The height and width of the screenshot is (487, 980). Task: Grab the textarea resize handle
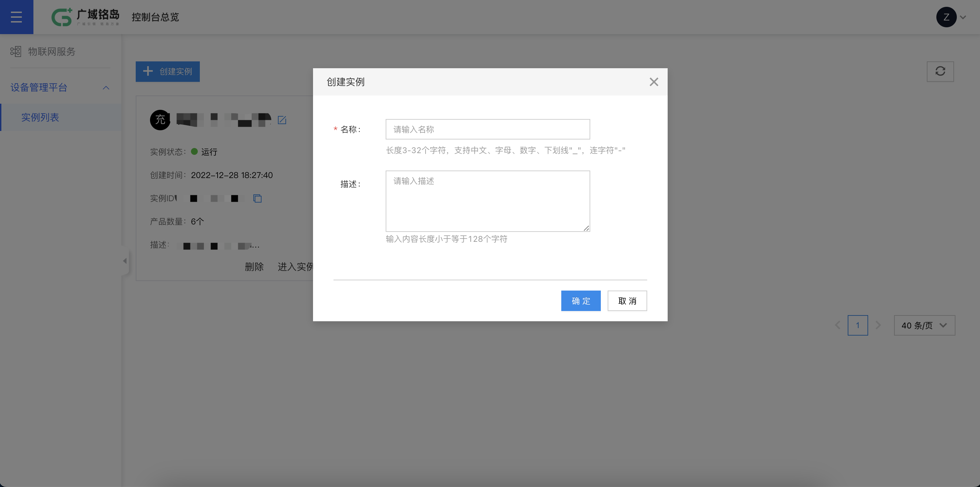click(586, 228)
